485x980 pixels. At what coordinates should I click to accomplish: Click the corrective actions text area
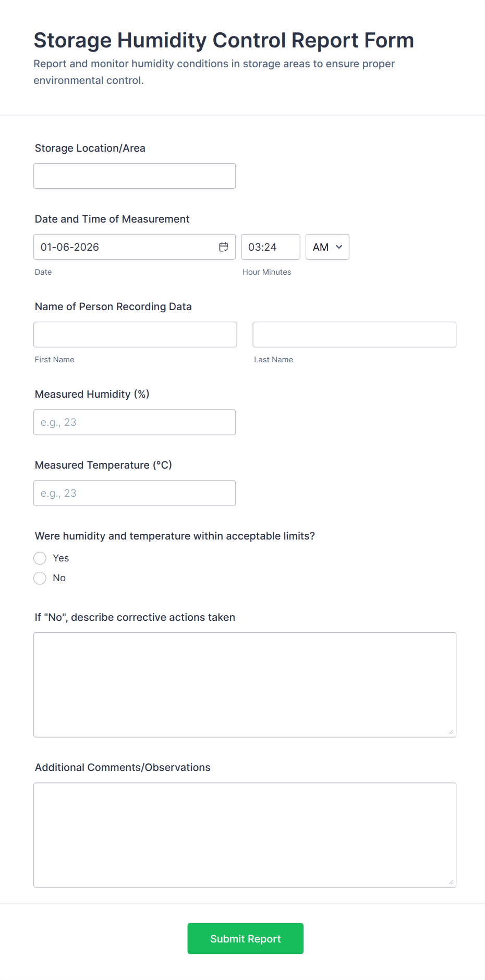pos(245,684)
